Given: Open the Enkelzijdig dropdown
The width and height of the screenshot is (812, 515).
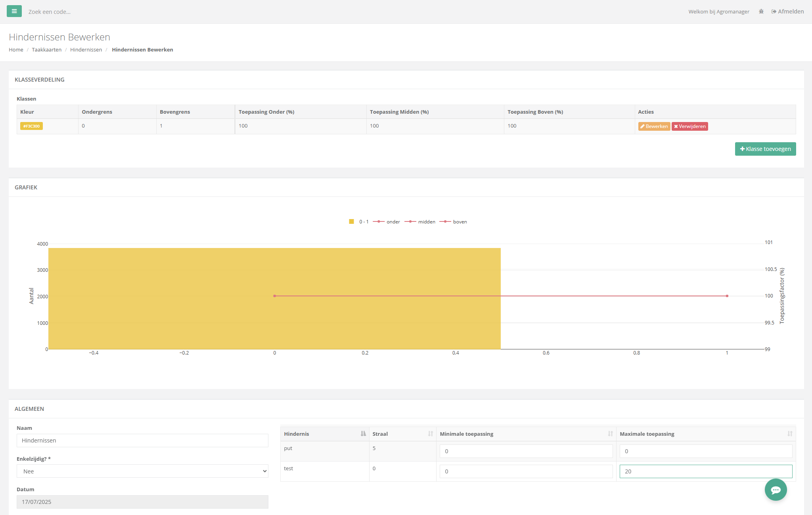Looking at the screenshot, I should 142,471.
